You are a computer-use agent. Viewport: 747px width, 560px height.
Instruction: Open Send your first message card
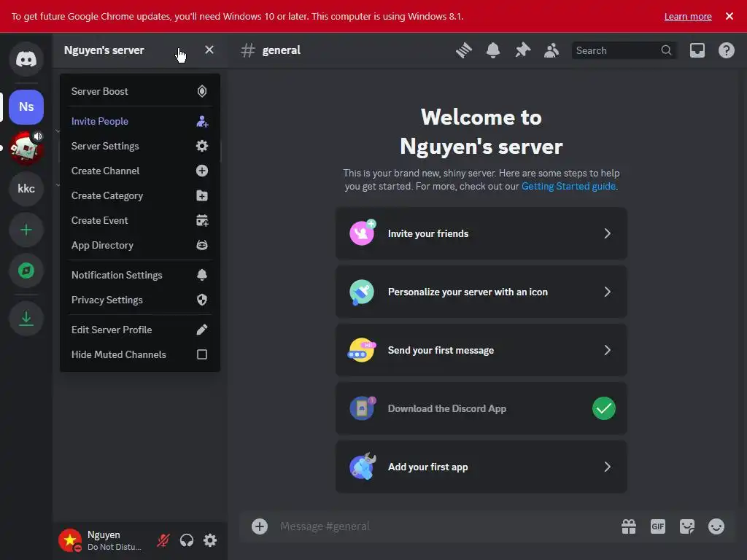pos(481,350)
